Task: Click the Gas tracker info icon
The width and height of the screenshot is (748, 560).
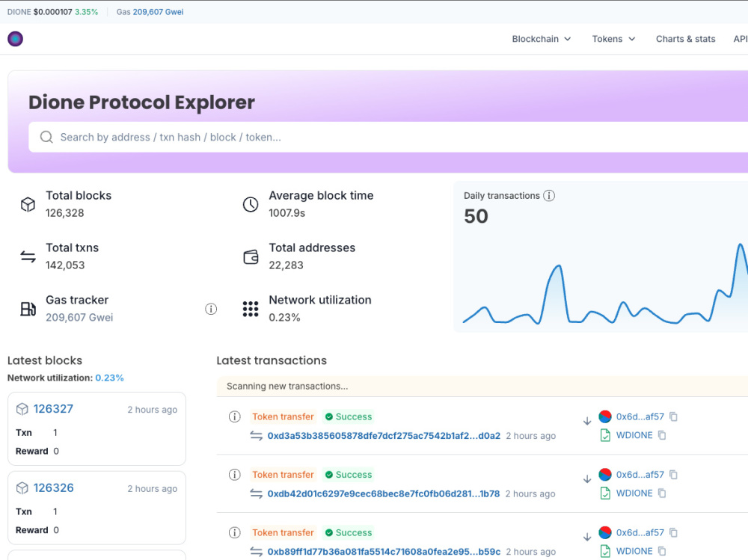Action: coord(211,309)
